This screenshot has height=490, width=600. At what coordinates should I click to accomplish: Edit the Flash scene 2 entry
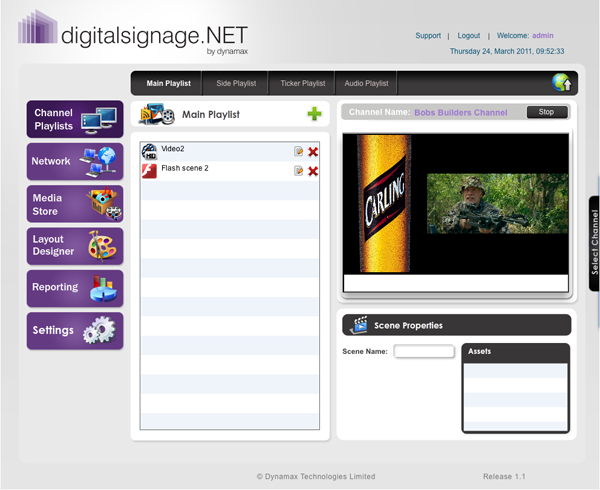tap(298, 171)
